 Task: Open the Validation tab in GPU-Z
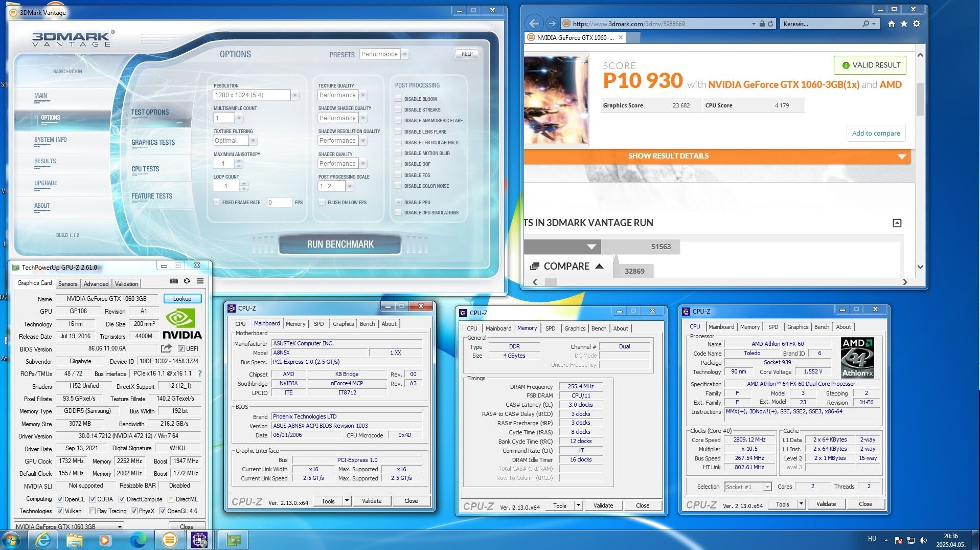point(126,284)
